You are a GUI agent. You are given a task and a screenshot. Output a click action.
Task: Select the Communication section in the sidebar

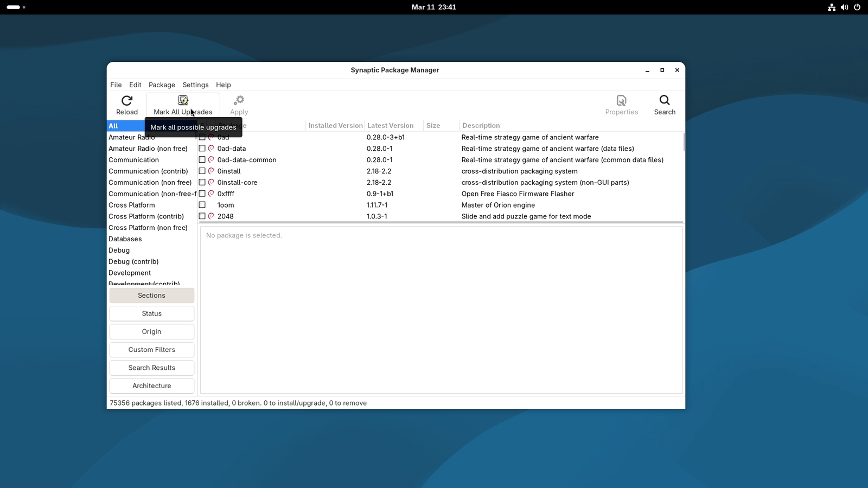133,159
